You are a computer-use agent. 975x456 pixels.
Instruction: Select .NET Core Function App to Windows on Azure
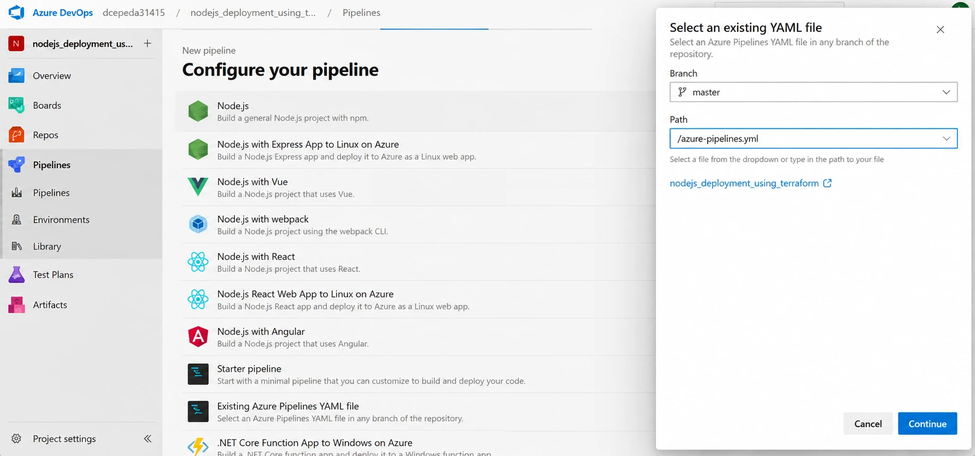415,444
